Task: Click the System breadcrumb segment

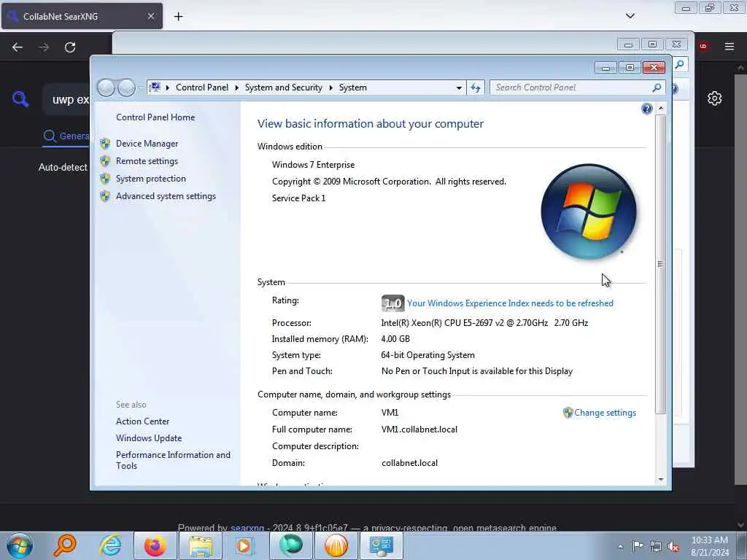Action: click(x=353, y=87)
